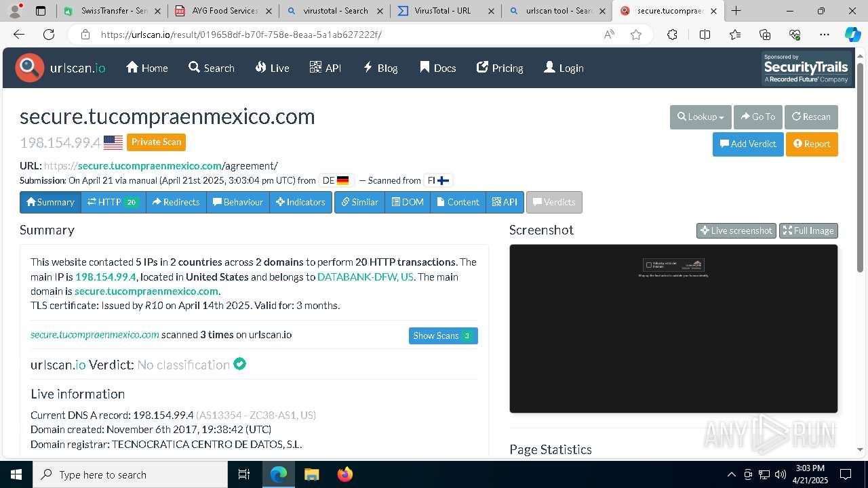
Task: Open a new browser tab
Action: [736, 11]
